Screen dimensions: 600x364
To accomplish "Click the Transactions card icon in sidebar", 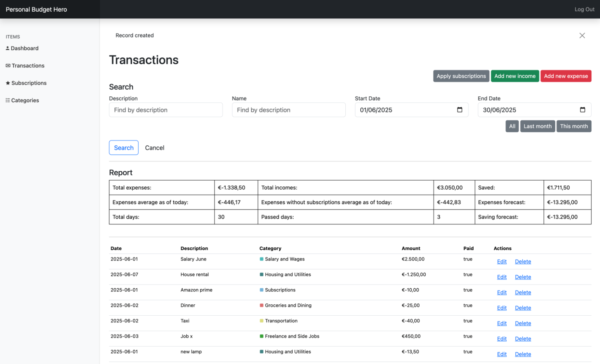I will [8, 66].
